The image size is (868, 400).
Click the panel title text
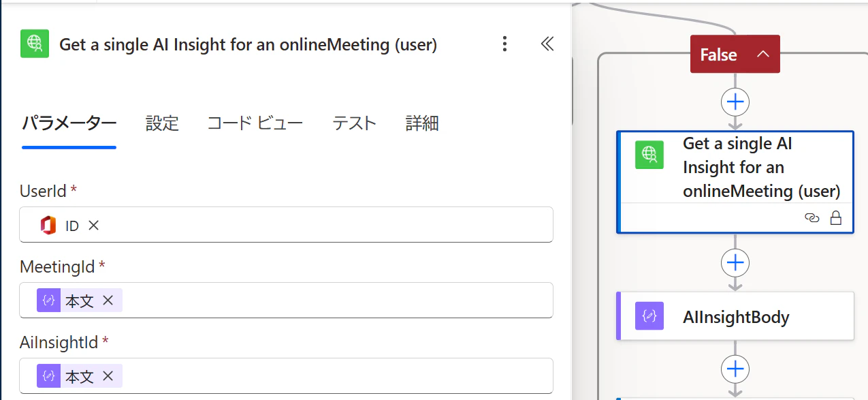click(x=248, y=45)
